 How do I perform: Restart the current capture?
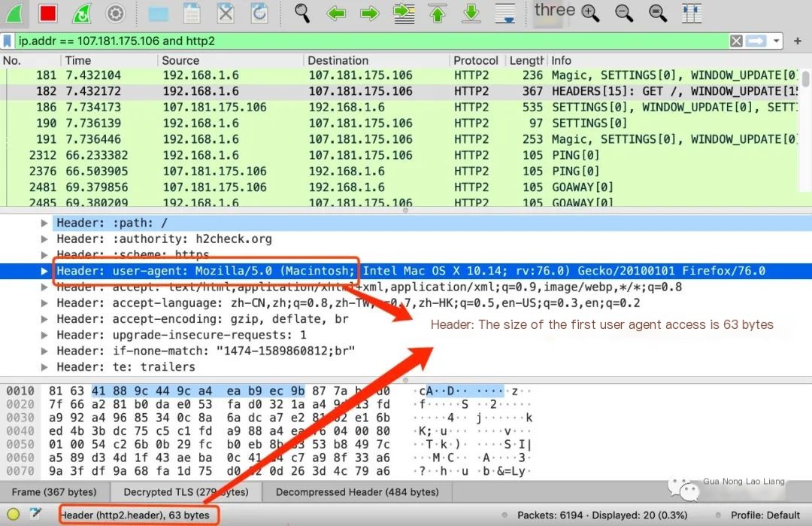[81, 13]
